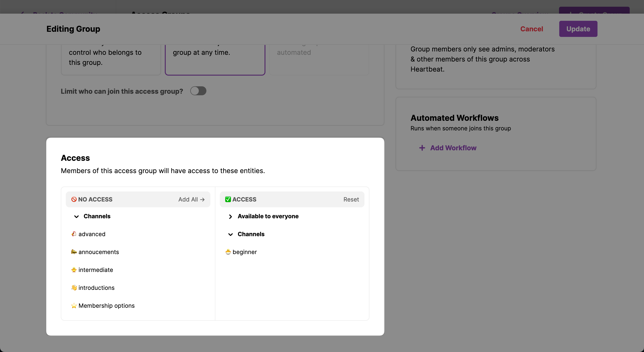Select the admins control who belongs option

[111, 60]
